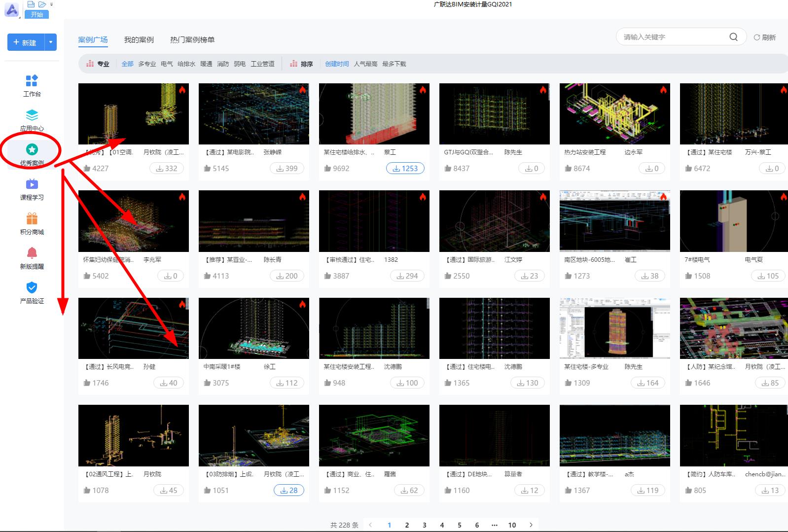Open 产品验证 shield icon
This screenshot has height=532, width=788.
coord(32,287)
